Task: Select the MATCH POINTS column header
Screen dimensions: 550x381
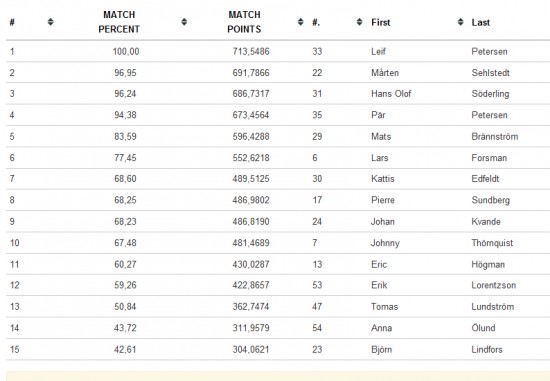Action: [x=244, y=22]
